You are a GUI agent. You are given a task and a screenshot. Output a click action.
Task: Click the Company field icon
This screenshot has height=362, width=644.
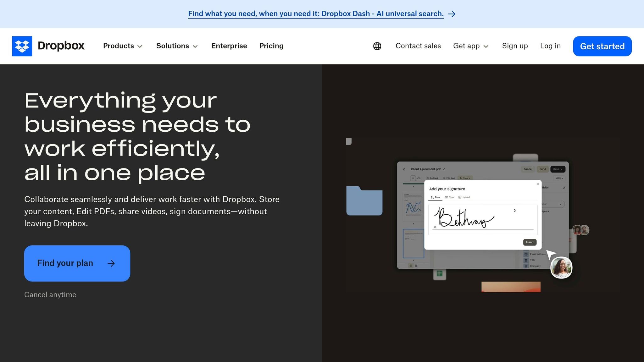[526, 266]
